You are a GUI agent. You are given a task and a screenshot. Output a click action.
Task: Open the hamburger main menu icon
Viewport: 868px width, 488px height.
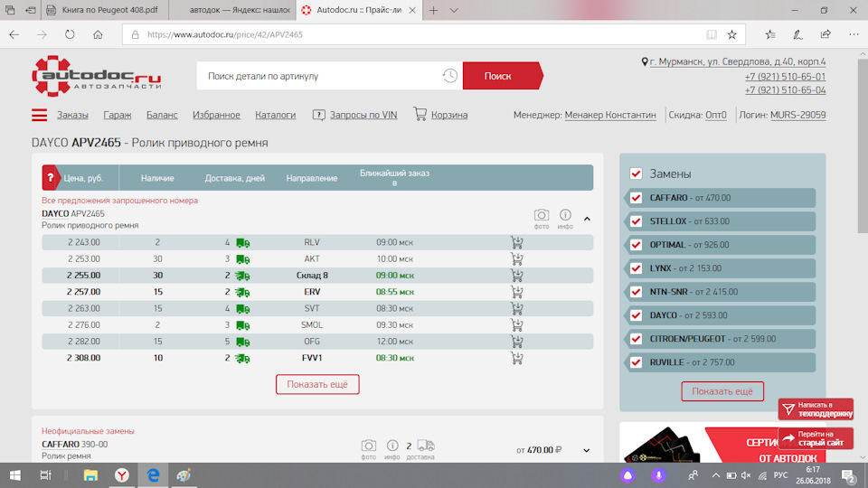coord(39,115)
